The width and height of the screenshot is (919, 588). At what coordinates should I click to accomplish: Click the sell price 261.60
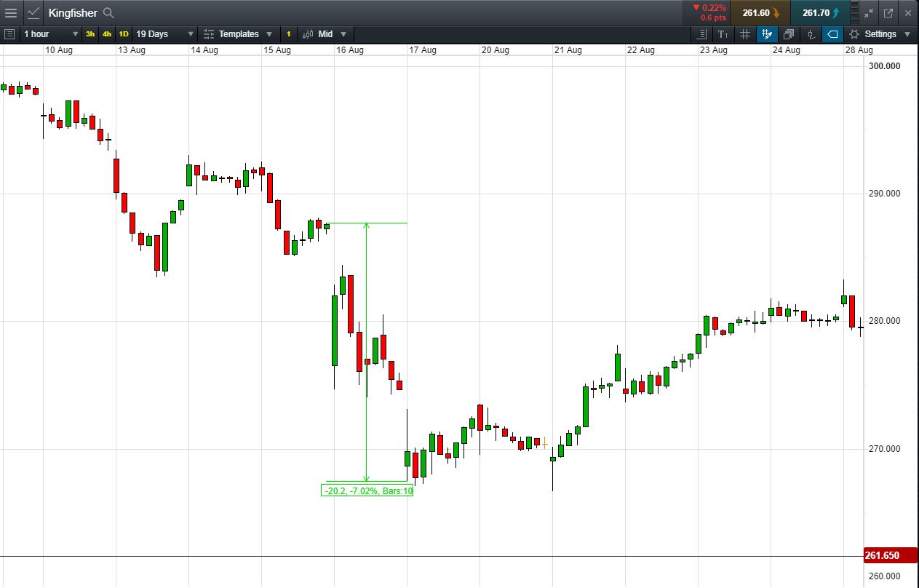click(x=762, y=12)
